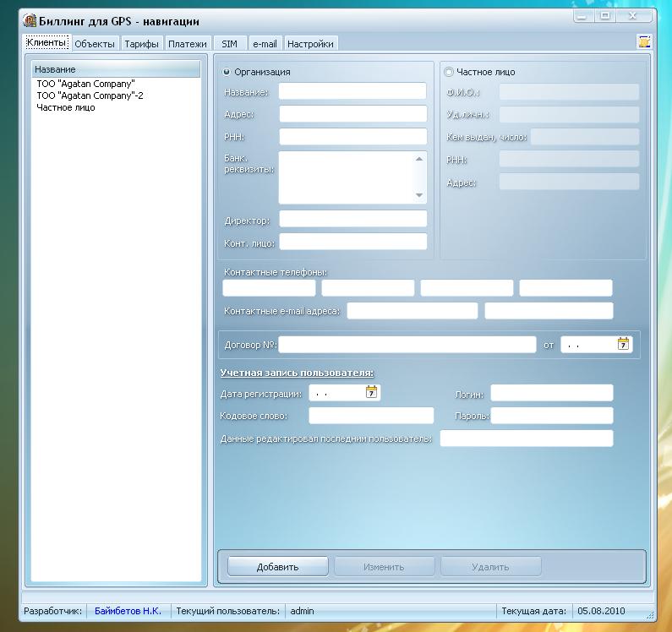Click the Договор № input field

pyautogui.click(x=407, y=345)
